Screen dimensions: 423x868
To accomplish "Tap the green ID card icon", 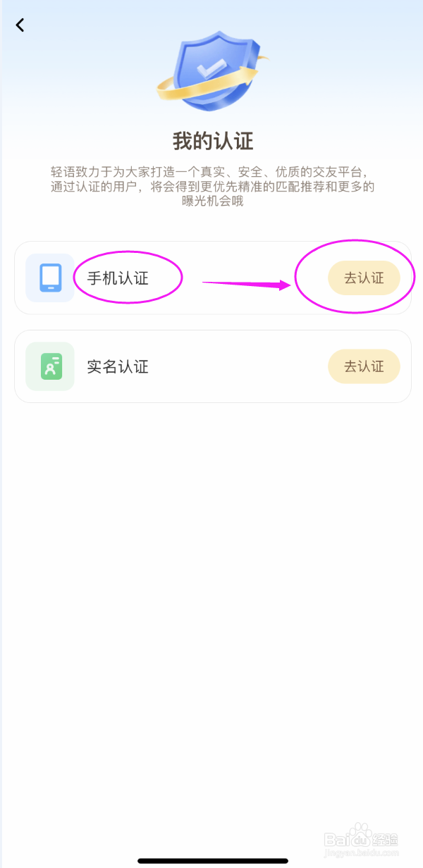I will click(50, 366).
